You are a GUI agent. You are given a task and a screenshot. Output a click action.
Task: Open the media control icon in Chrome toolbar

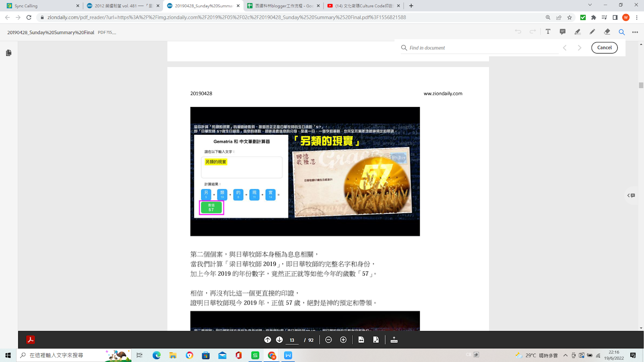coord(604,17)
